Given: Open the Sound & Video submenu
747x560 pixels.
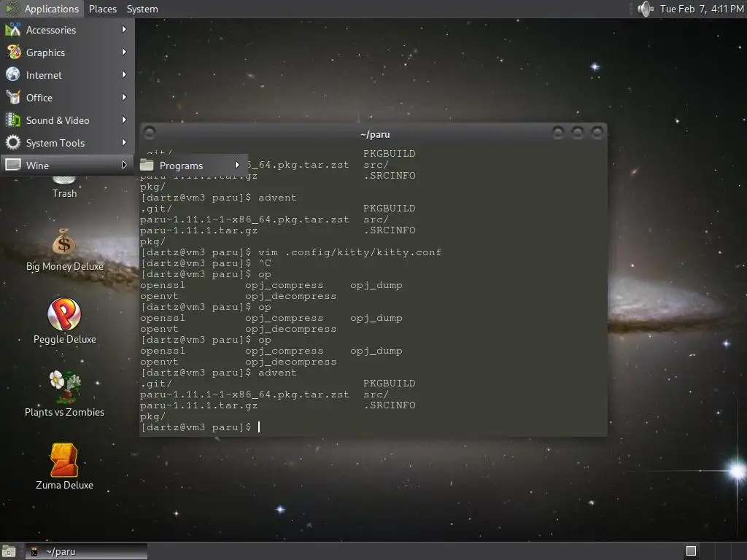Looking at the screenshot, I should (67, 120).
